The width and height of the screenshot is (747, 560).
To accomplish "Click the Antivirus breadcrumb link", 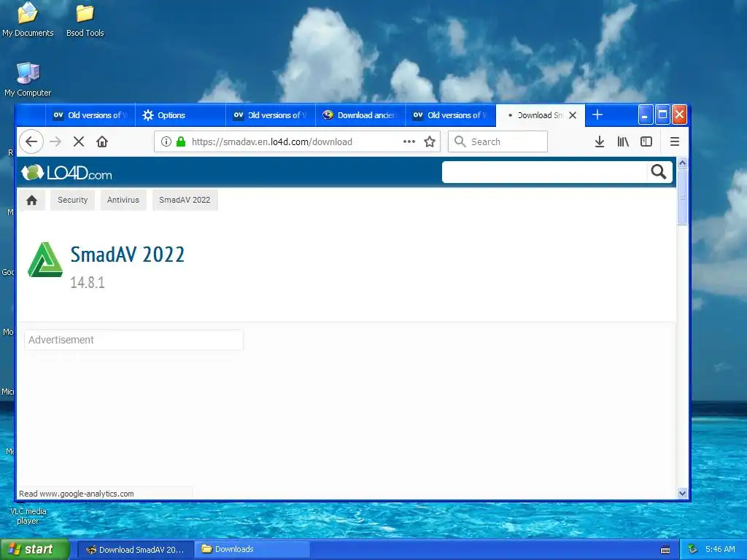I will pyautogui.click(x=123, y=200).
